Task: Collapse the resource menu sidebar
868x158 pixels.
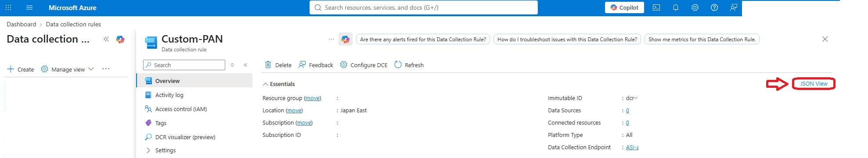Action: [245, 65]
